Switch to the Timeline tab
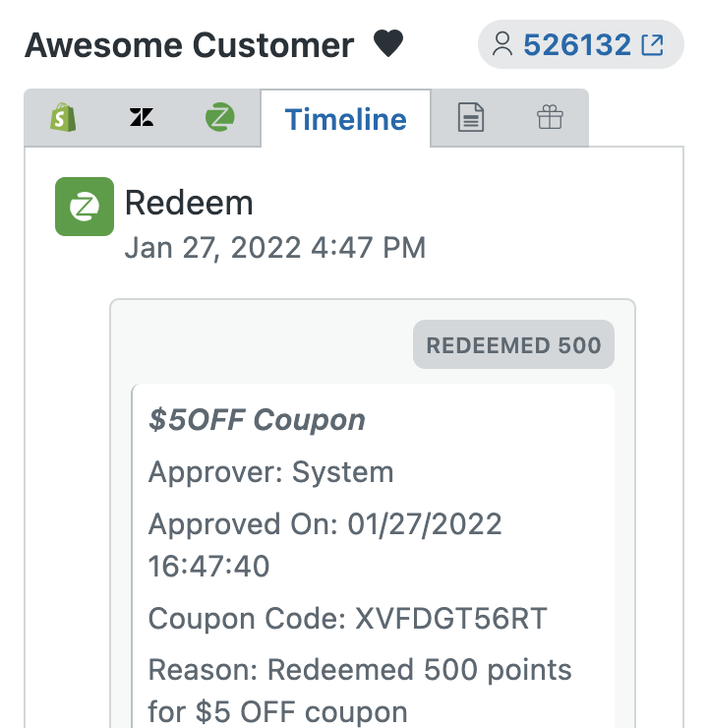The height and width of the screenshot is (728, 708). 345,119
